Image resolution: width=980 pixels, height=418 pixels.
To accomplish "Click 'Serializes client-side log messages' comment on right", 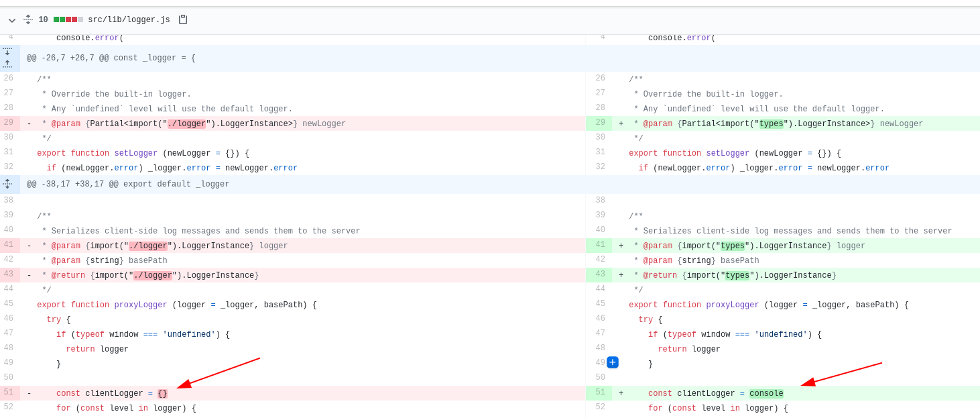I will tap(727, 231).
